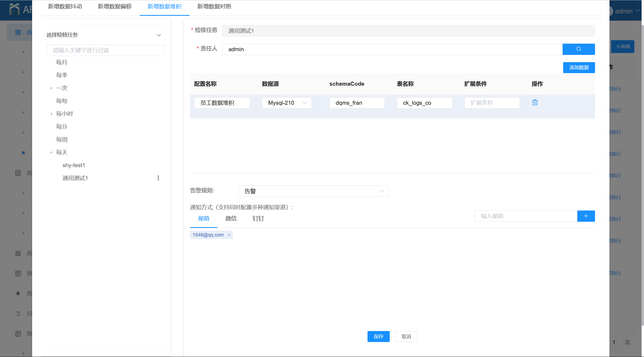
Task: Open the 告警规则 dropdown
Action: [x=313, y=191]
